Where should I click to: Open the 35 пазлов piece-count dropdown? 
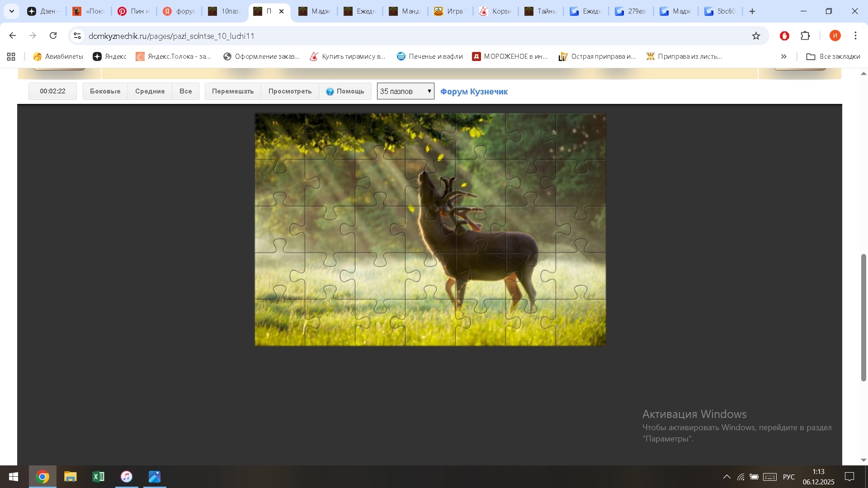click(x=406, y=91)
